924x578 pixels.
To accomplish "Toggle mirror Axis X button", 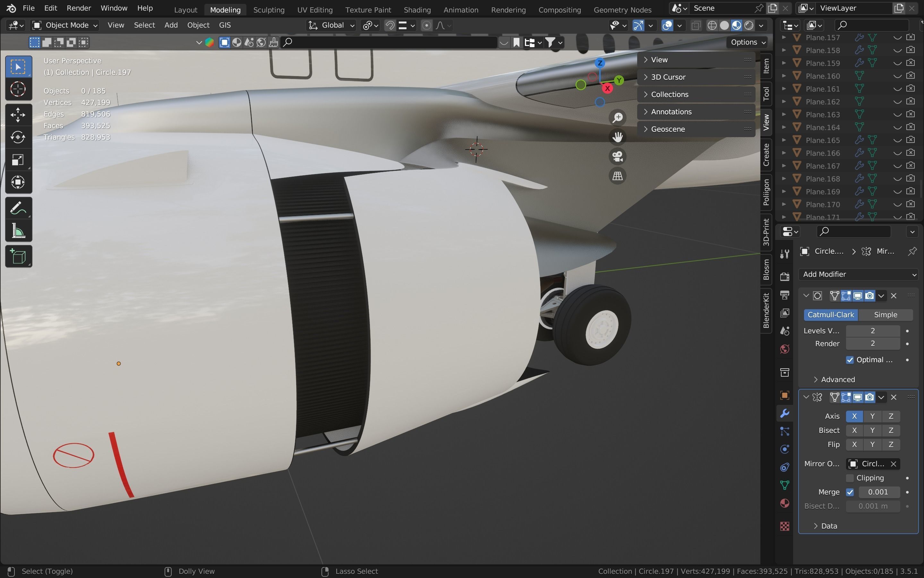I will 854,416.
